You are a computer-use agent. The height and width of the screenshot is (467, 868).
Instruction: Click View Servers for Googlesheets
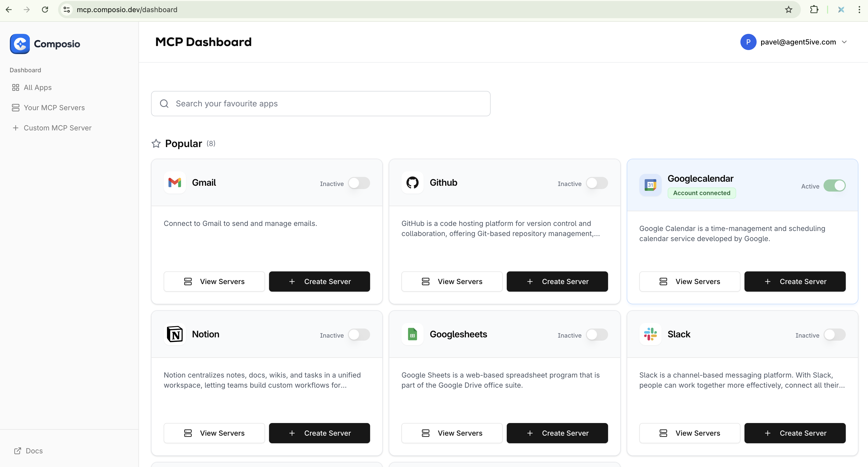[451, 433]
